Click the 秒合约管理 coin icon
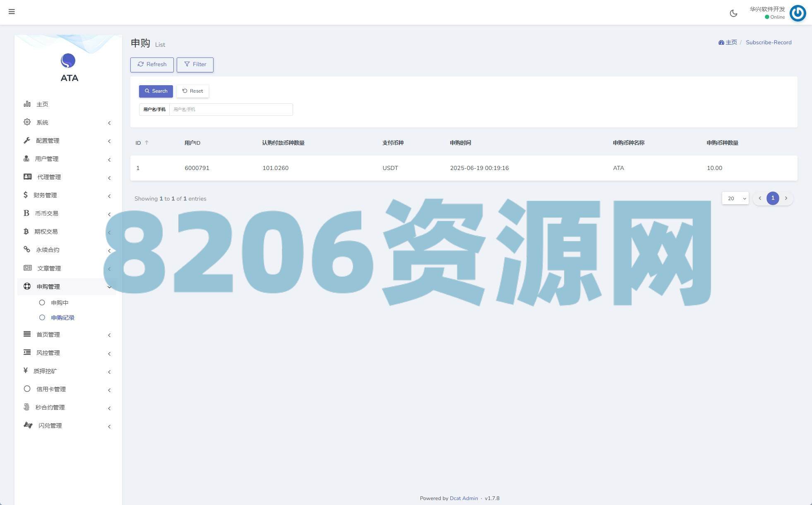 pos(26,407)
